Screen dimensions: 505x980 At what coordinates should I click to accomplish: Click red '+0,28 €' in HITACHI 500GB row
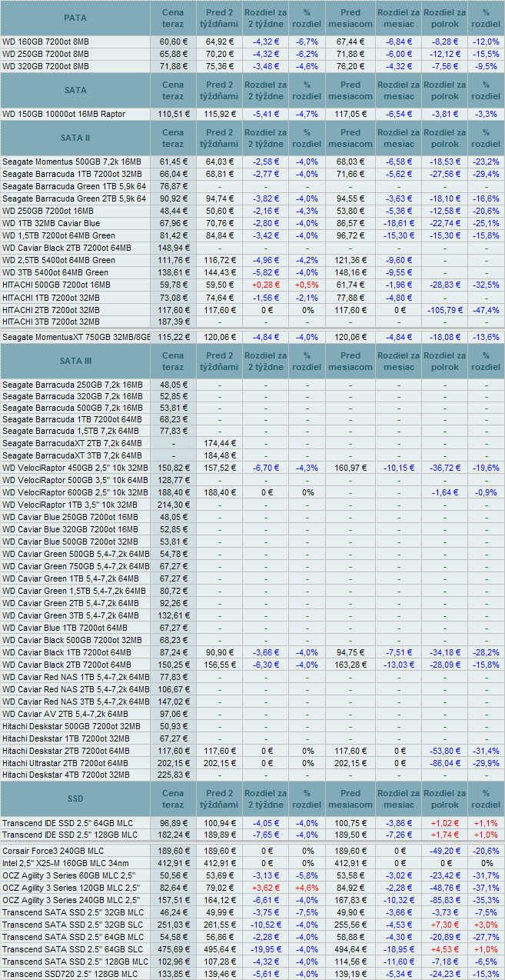coord(265,285)
